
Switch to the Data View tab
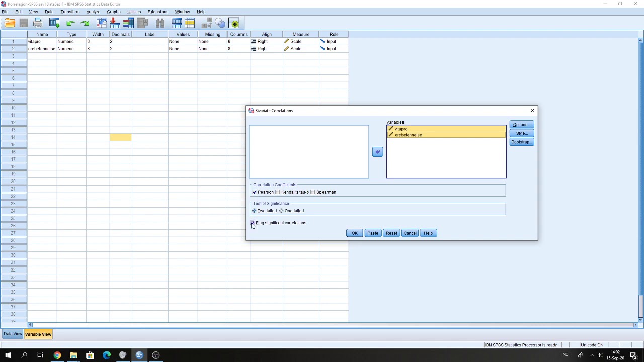(x=13, y=334)
